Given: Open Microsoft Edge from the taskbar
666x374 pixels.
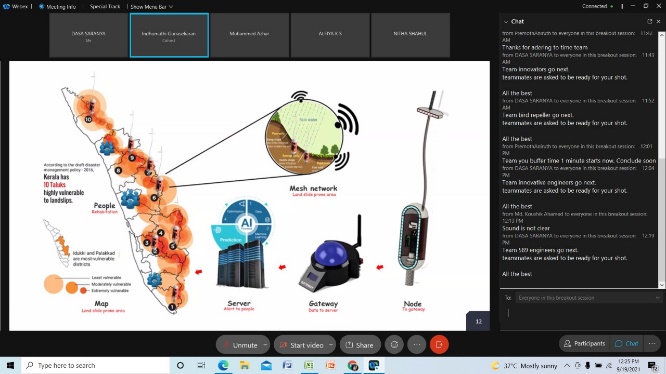Looking at the screenshot, I should pos(223,365).
